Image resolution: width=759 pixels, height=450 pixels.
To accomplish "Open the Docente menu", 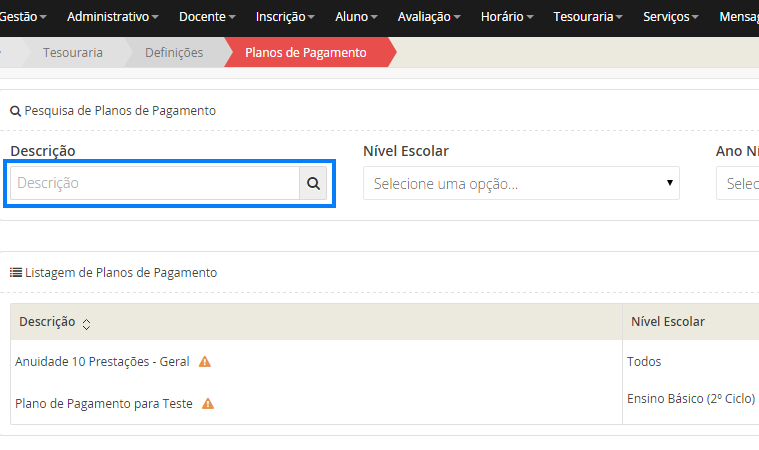I will [207, 17].
